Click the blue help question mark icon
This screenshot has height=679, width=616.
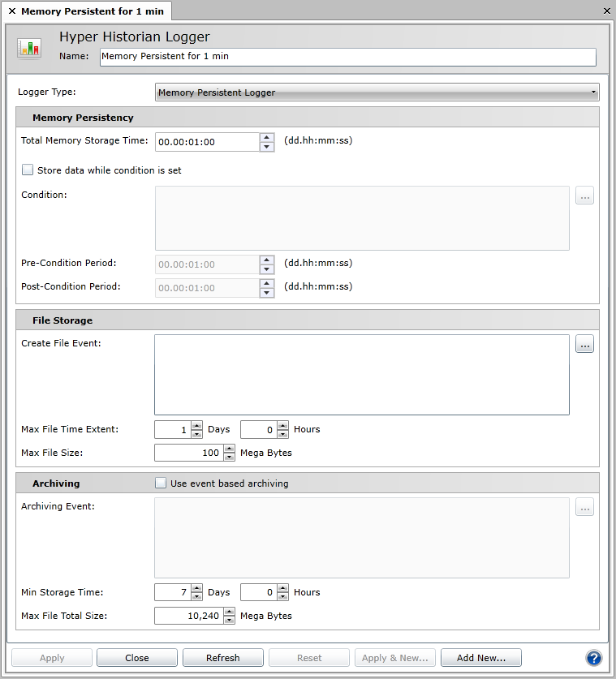click(x=593, y=658)
